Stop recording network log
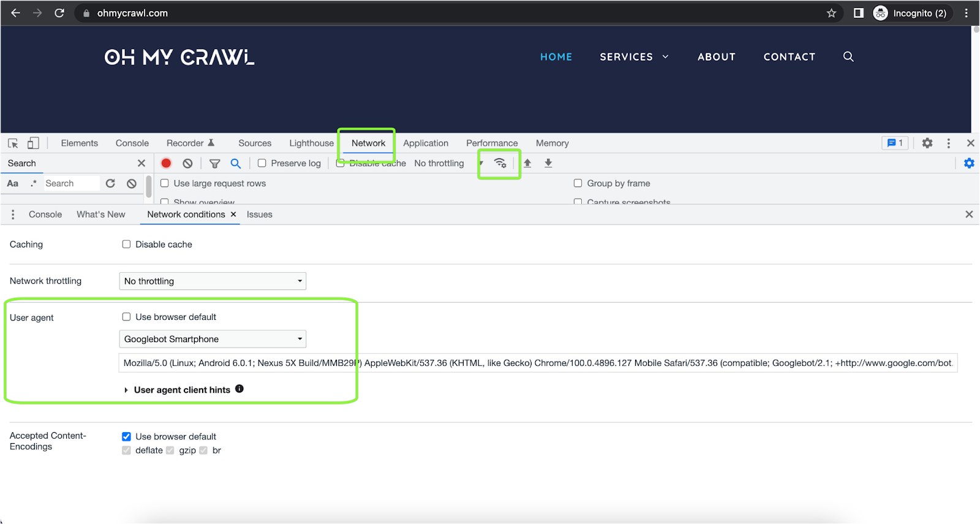Image resolution: width=980 pixels, height=524 pixels. pyautogui.click(x=166, y=163)
